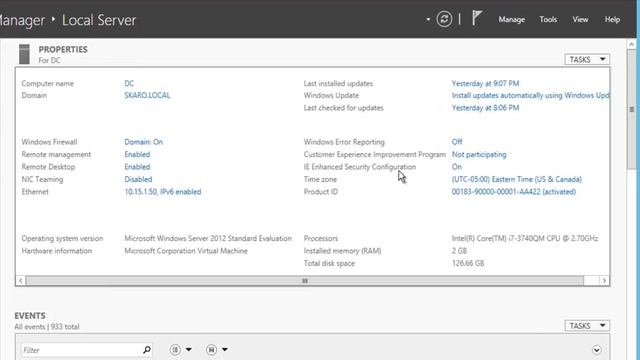This screenshot has width=640, height=360.
Task: Click the events list criteria icon
Action: coord(175,350)
